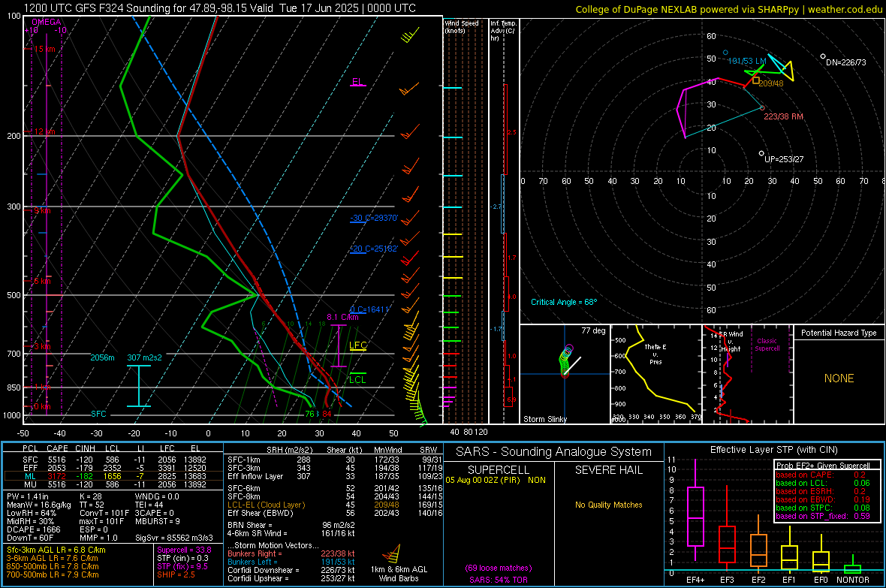This screenshot has width=886, height=588.
Task: Click the Theta-E v. Pres plot title
Action: [x=655, y=354]
